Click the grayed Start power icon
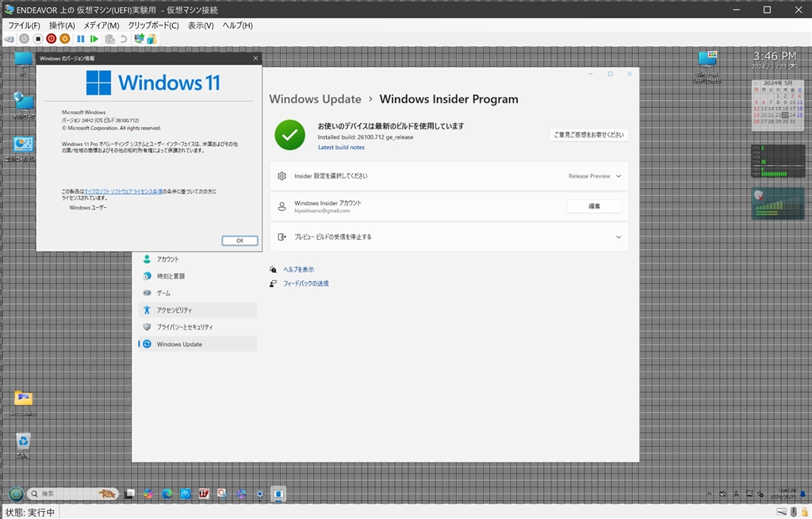 pos(25,39)
